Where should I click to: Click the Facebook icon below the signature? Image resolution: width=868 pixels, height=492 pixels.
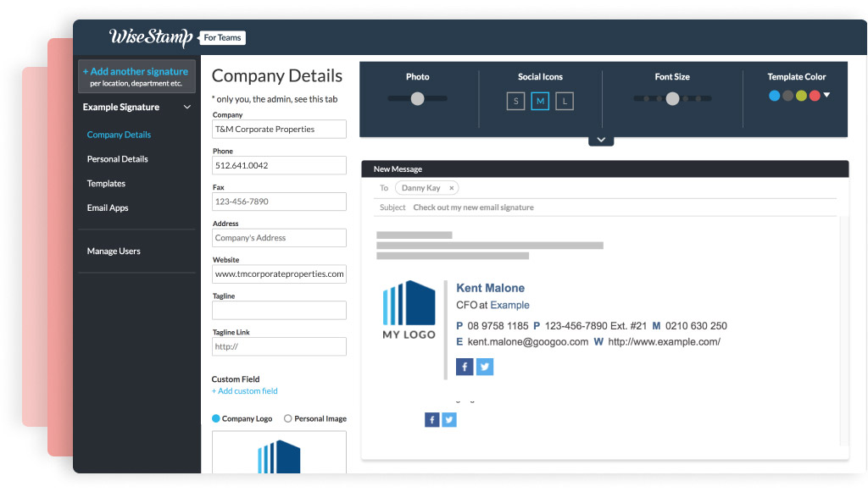[x=431, y=419]
